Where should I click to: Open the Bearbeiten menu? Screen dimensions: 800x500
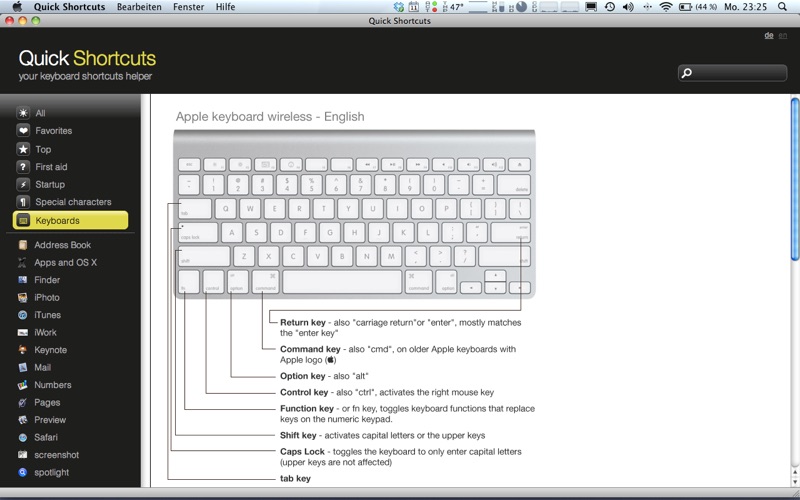pos(139,7)
